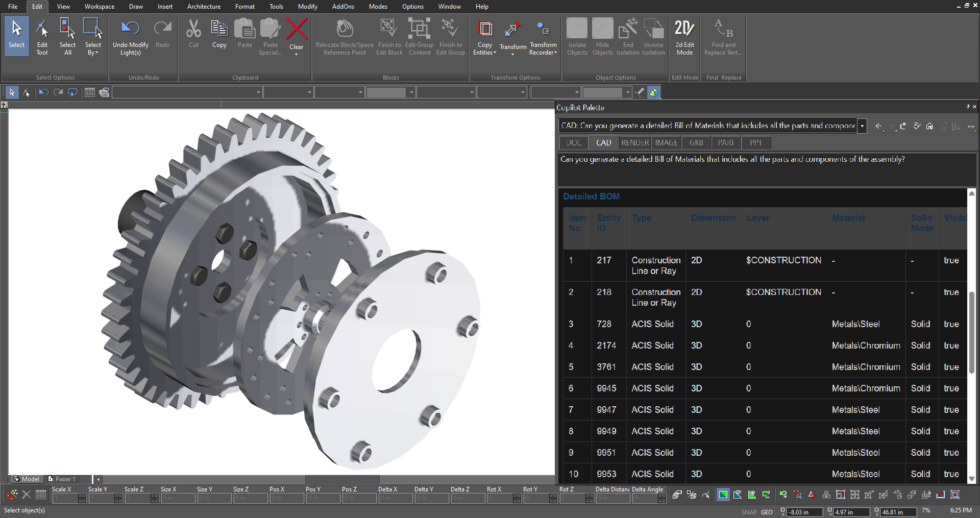Open the last gray combo box near pencil icon

607,92
